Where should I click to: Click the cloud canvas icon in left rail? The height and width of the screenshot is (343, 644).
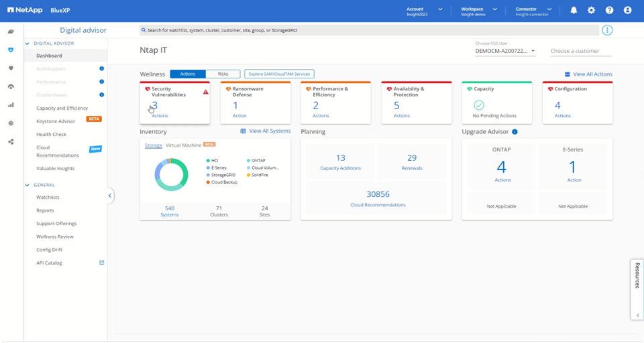(11, 31)
